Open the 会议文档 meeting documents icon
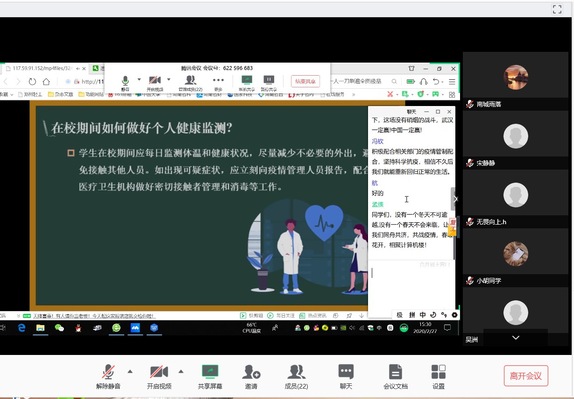Viewport: 574px width, 399px height. [395, 376]
